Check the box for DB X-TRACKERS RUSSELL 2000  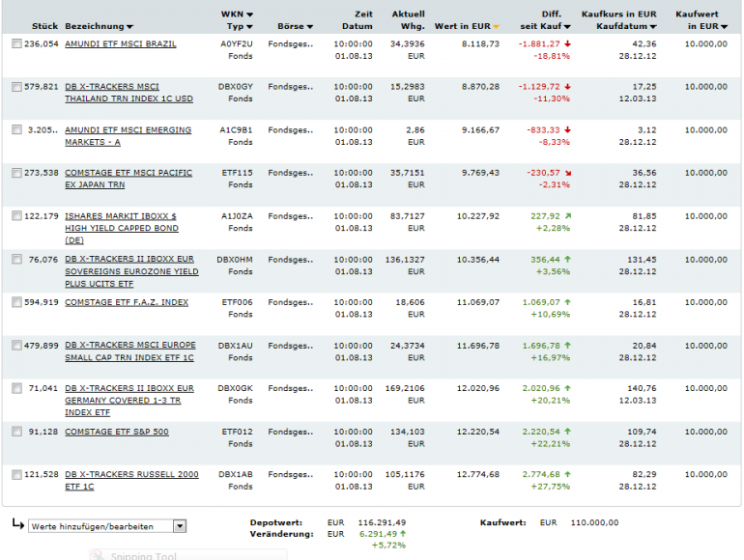16,474
